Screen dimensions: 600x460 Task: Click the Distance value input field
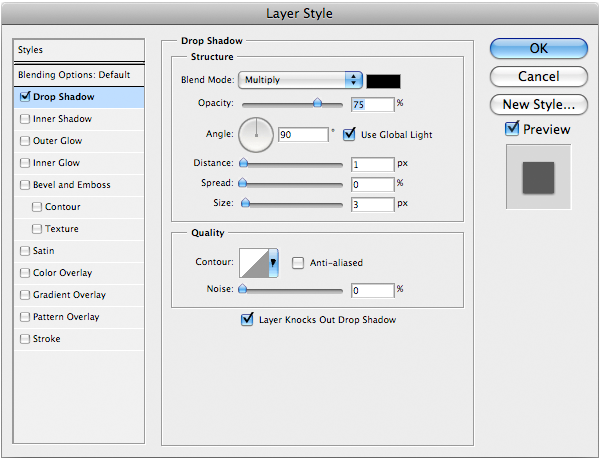(372, 164)
